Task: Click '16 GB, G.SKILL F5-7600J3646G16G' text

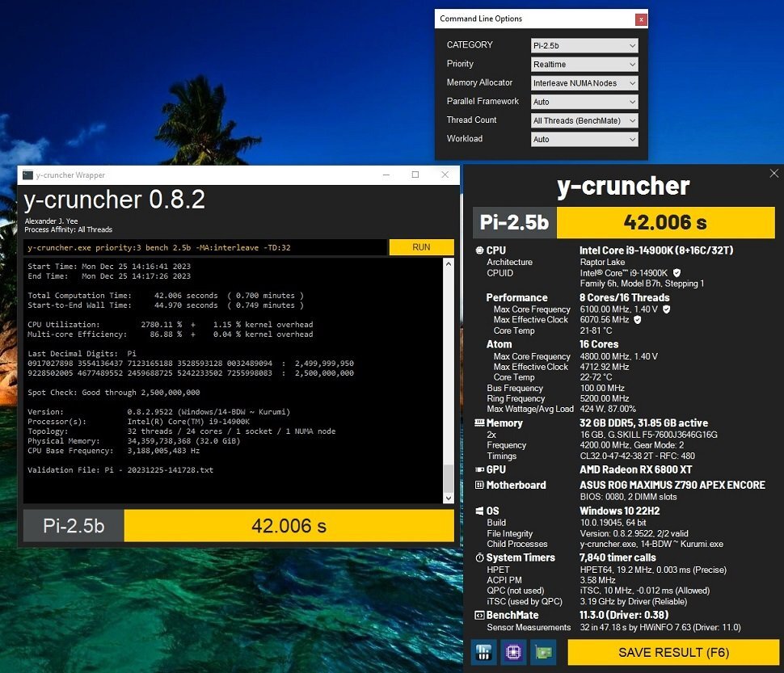Action: click(648, 435)
